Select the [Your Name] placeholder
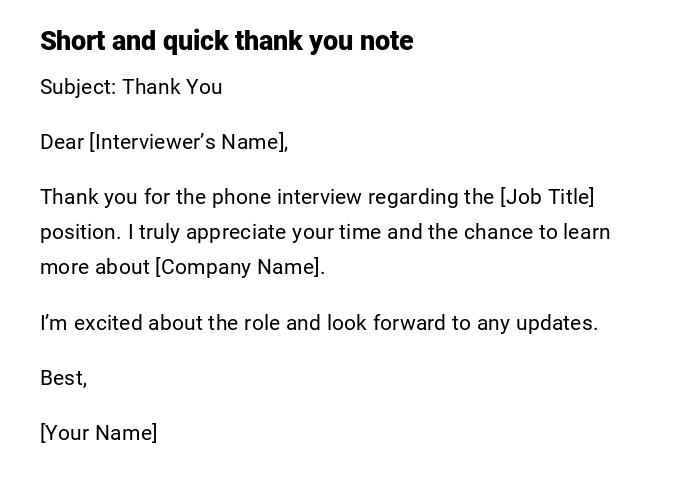Image resolution: width=700 pixels, height=495 pixels. (x=98, y=433)
